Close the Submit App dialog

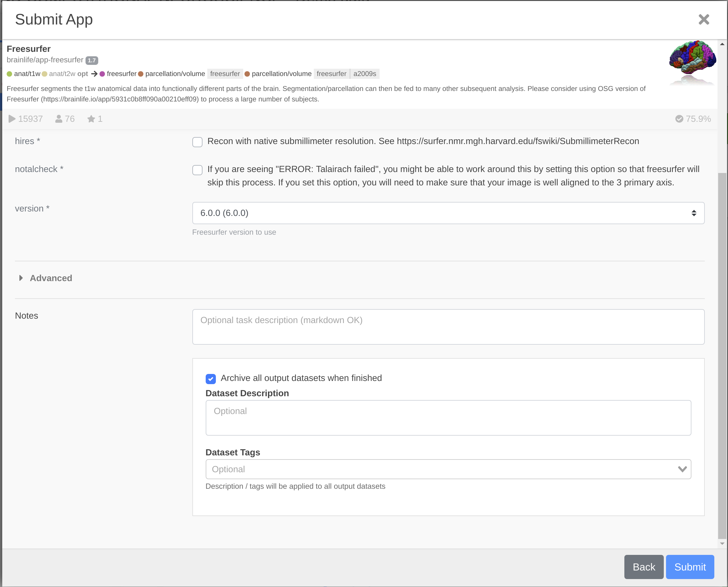tap(704, 20)
